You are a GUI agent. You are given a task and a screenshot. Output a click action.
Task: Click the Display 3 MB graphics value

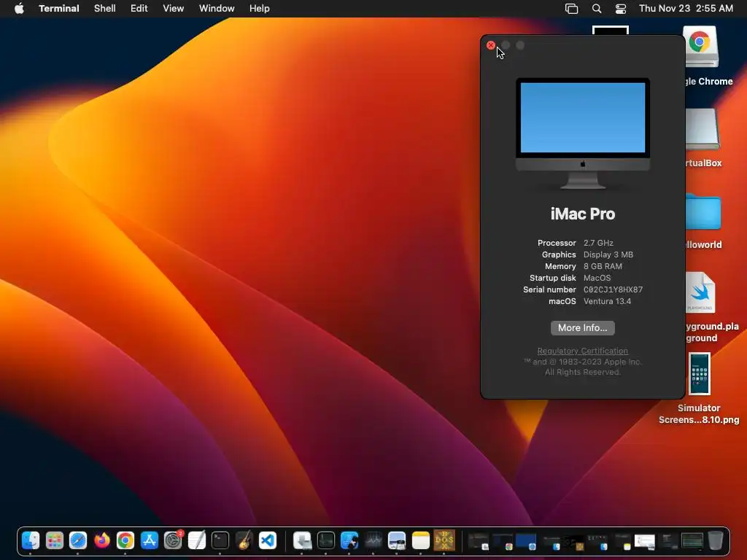(x=608, y=254)
